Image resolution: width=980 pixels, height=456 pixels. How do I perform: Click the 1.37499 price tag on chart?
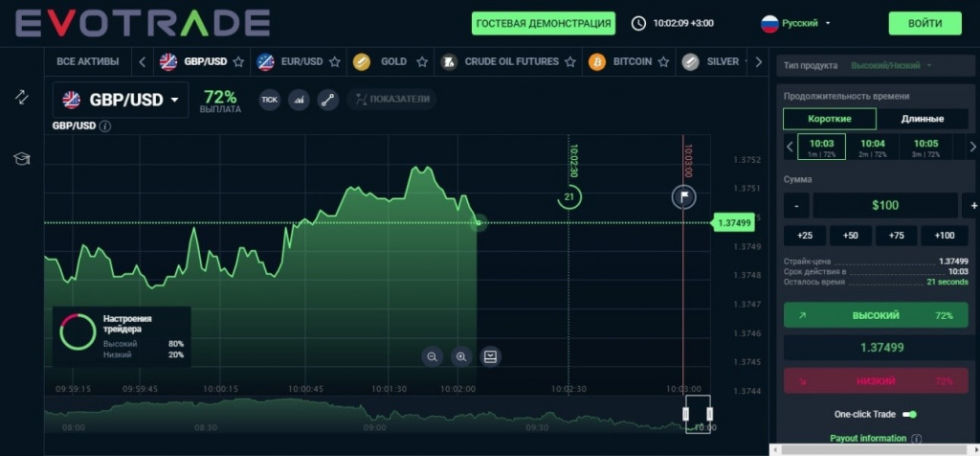pos(733,222)
